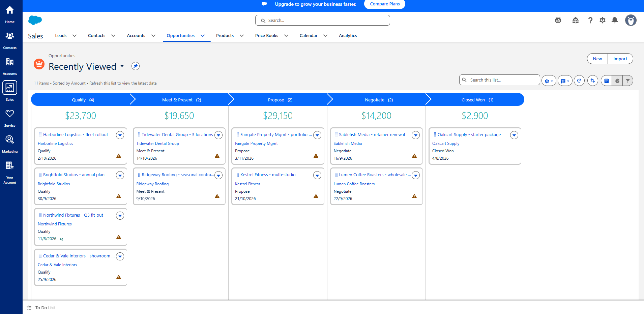The width and height of the screenshot is (644, 314).
Task: Expand the Price Books tab dropdown chevron
Action: click(286, 36)
